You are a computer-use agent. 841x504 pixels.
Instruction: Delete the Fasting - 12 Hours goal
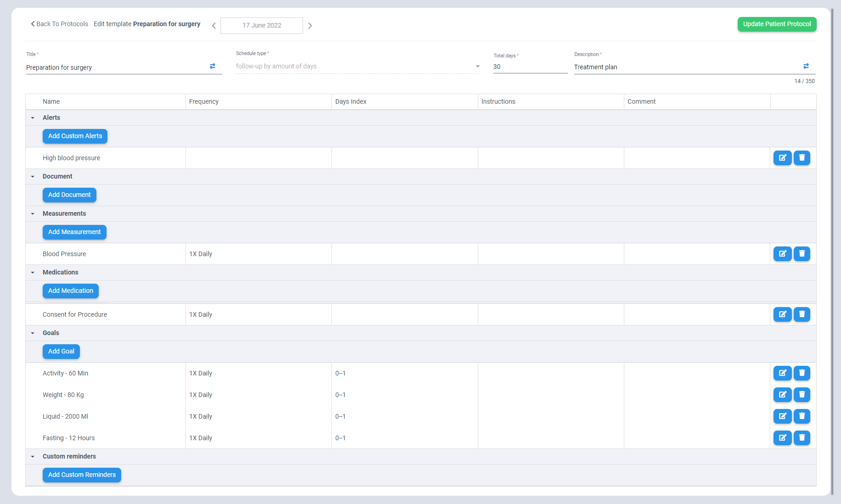pos(802,438)
